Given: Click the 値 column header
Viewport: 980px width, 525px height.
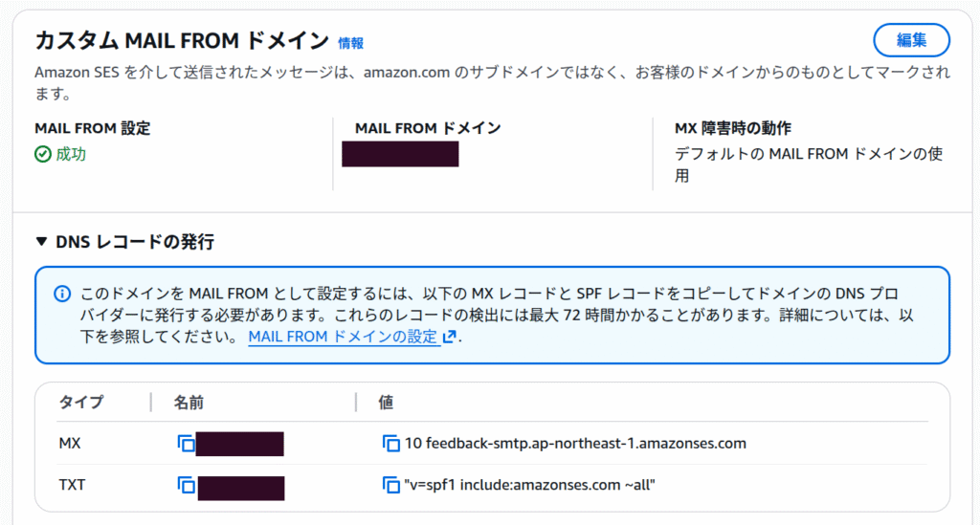Looking at the screenshot, I should (x=386, y=403).
